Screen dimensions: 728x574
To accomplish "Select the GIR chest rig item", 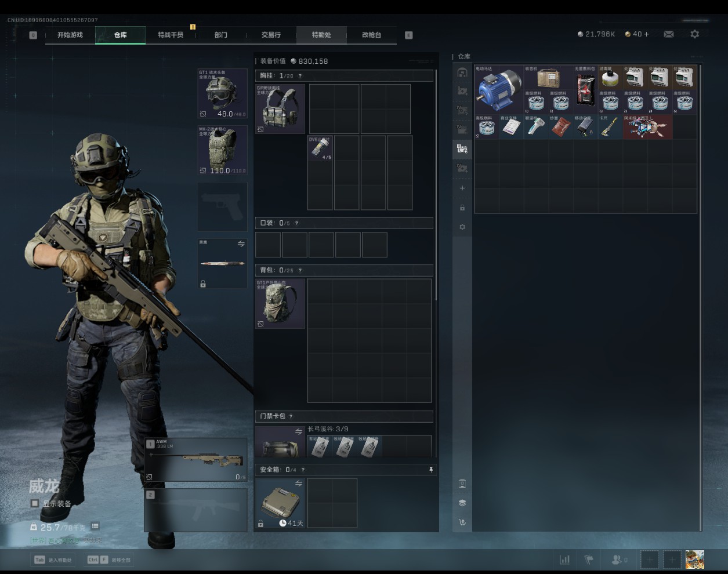I will pos(280,109).
